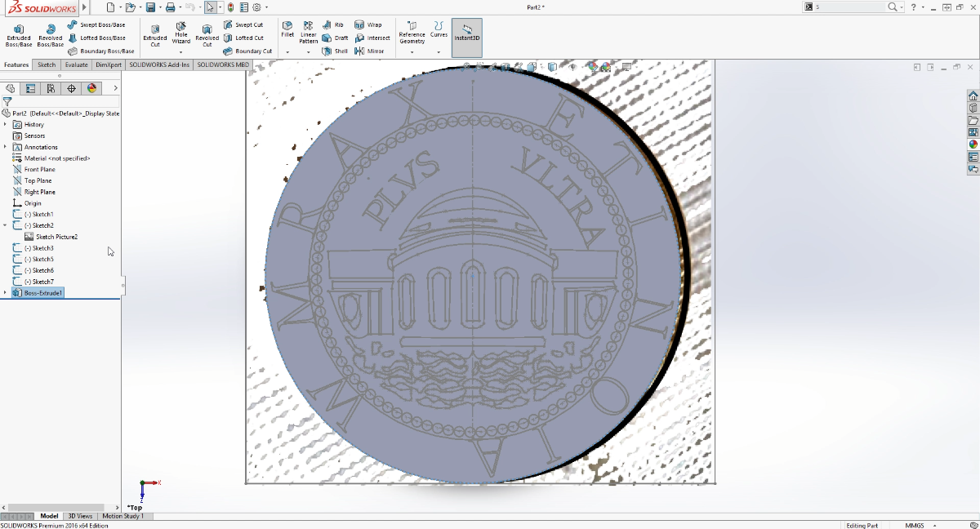The image size is (980, 529).
Task: Open the Fillet dropdown arrow
Action: click(287, 52)
